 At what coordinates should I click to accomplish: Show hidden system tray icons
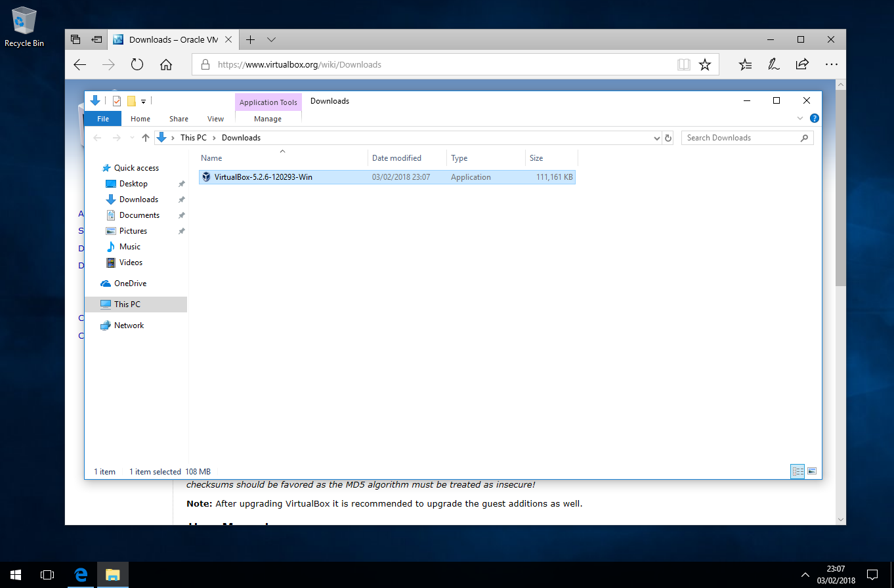coord(805,575)
